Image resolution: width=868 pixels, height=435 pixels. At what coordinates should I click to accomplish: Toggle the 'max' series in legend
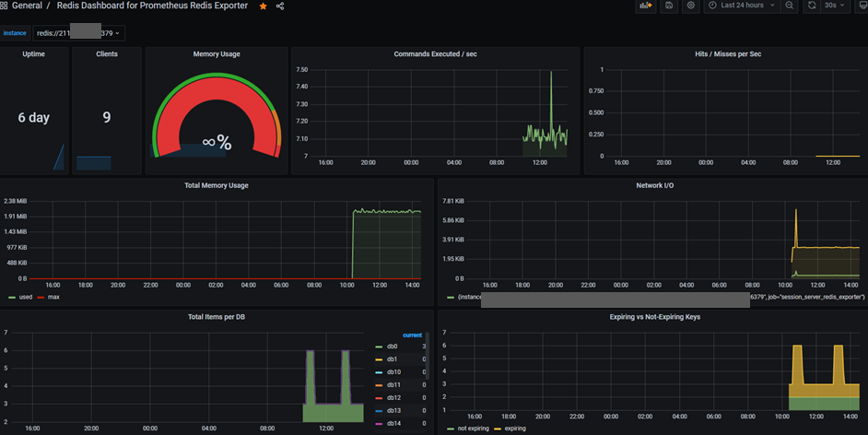(x=53, y=297)
